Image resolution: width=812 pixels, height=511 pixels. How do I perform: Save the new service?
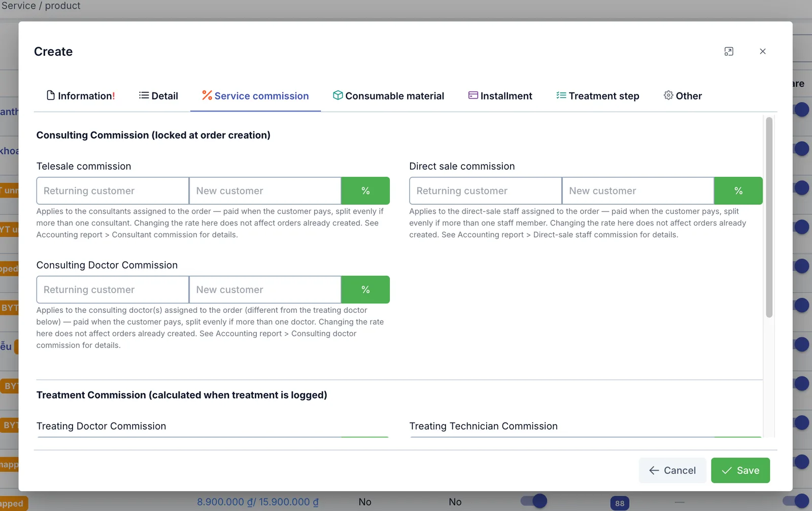(740, 470)
